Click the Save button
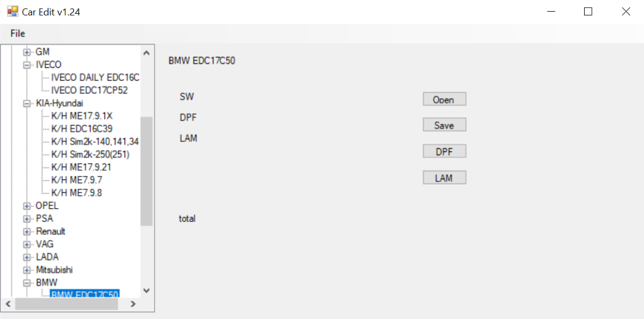 coord(444,125)
